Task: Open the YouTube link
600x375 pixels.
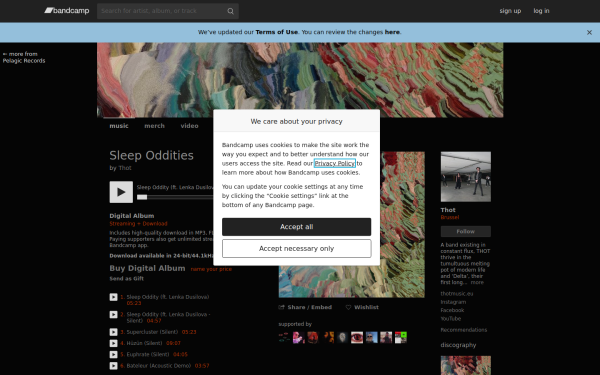Action: (451, 319)
